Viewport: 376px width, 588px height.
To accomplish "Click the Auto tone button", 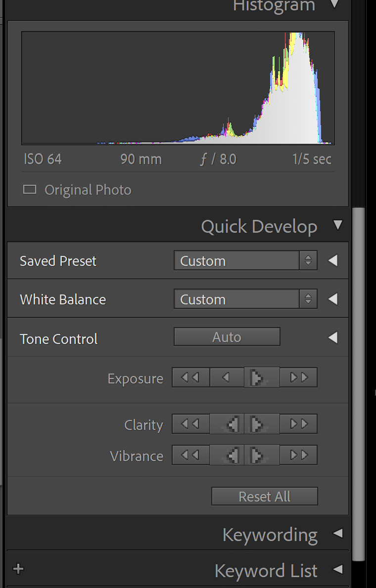I will (227, 337).
